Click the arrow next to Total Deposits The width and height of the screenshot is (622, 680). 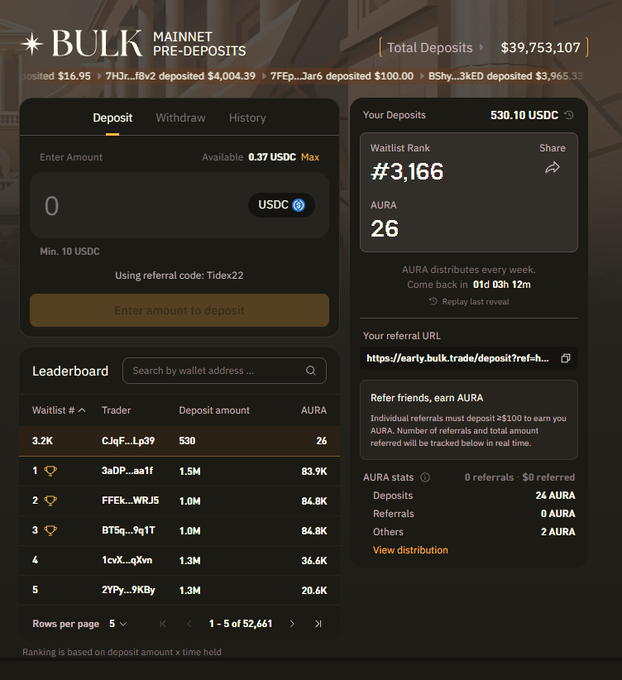pyautogui.click(x=481, y=47)
